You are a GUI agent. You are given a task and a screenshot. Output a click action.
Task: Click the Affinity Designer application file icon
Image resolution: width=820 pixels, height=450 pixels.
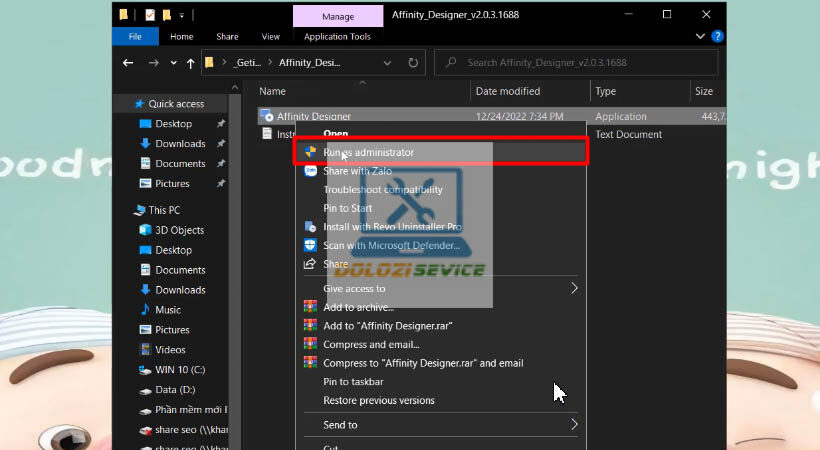pos(267,116)
